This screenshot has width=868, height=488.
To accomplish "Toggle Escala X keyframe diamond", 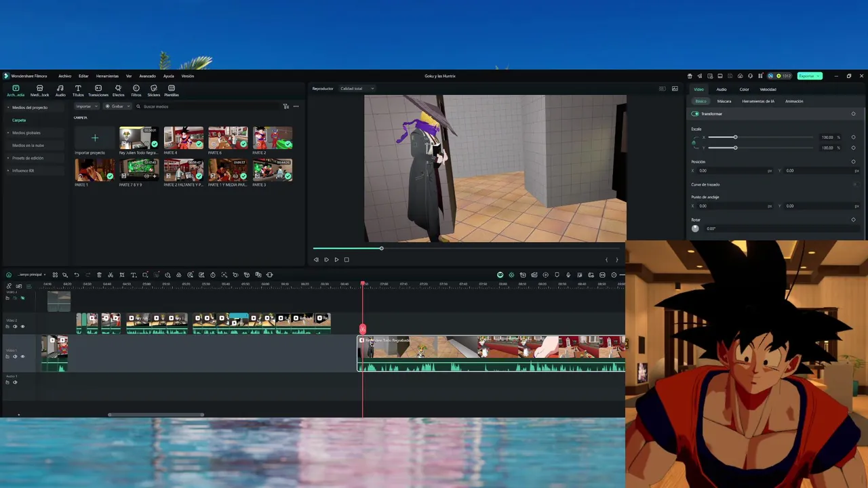I will point(853,138).
